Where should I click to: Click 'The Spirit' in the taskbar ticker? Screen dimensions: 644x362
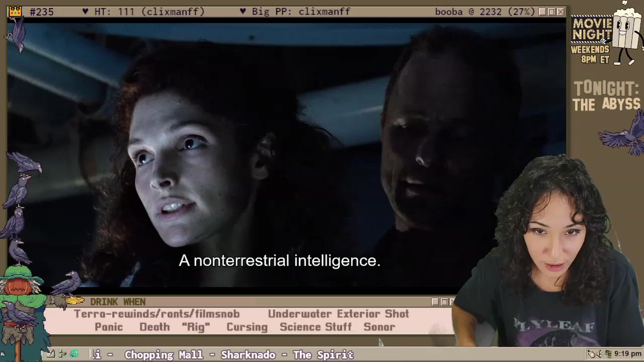[323, 355]
